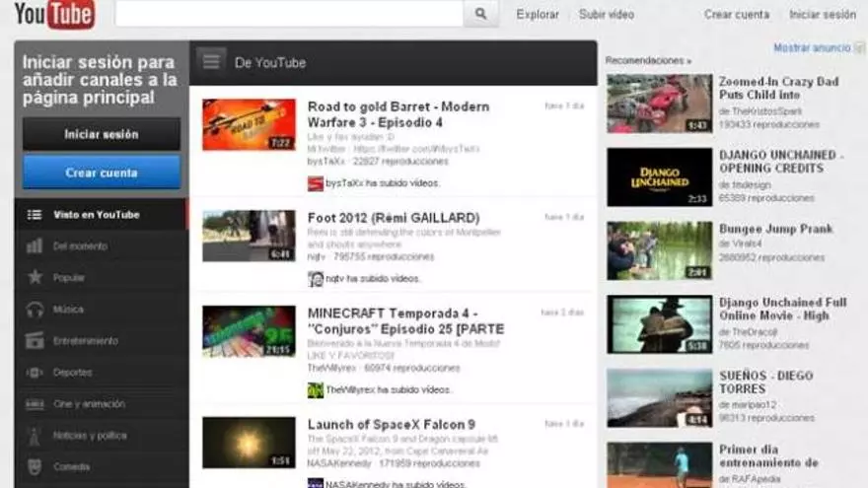Click the Popular star icon

tap(35, 278)
